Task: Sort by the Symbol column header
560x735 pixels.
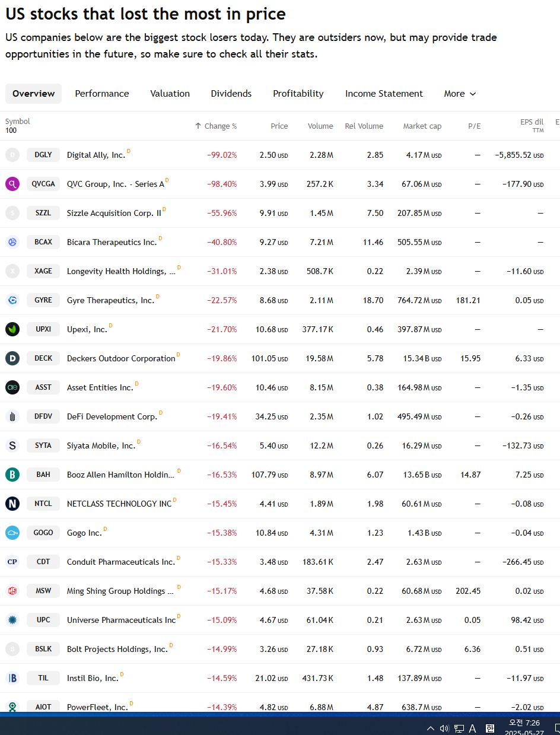Action: pos(17,121)
